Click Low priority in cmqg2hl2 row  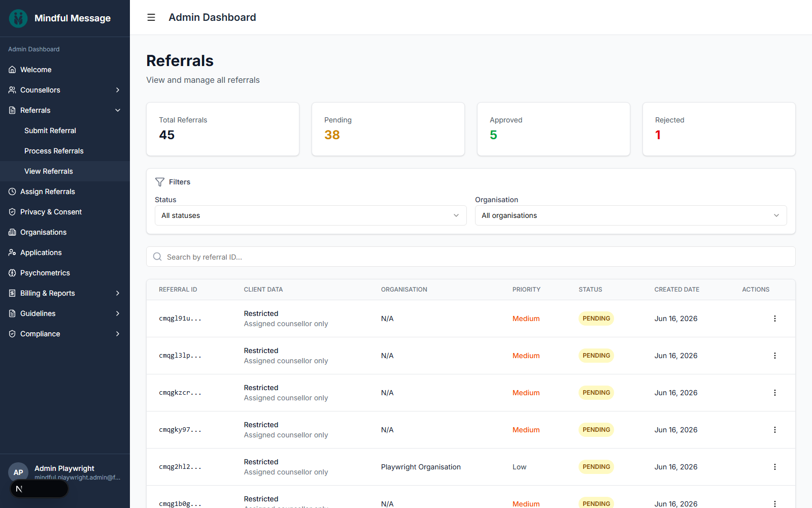519,467
